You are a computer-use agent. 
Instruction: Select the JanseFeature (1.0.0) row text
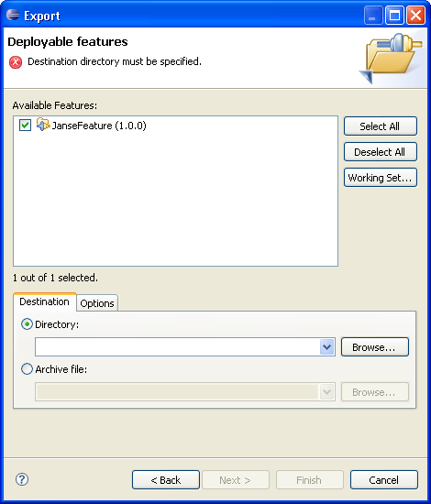click(99, 126)
